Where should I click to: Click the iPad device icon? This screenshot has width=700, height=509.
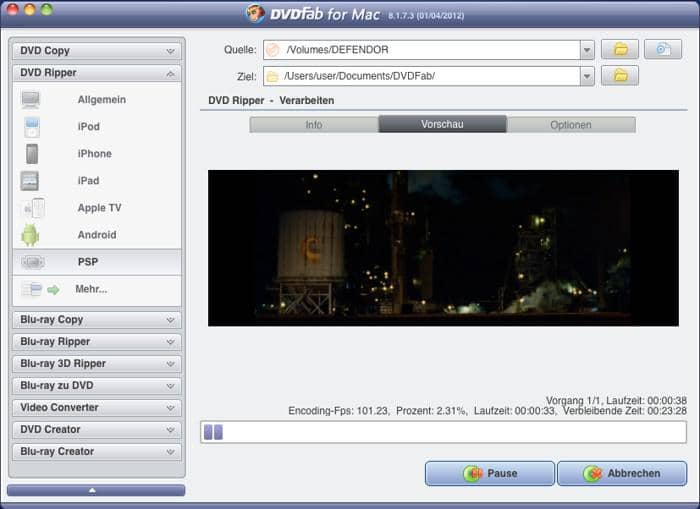(x=29, y=181)
